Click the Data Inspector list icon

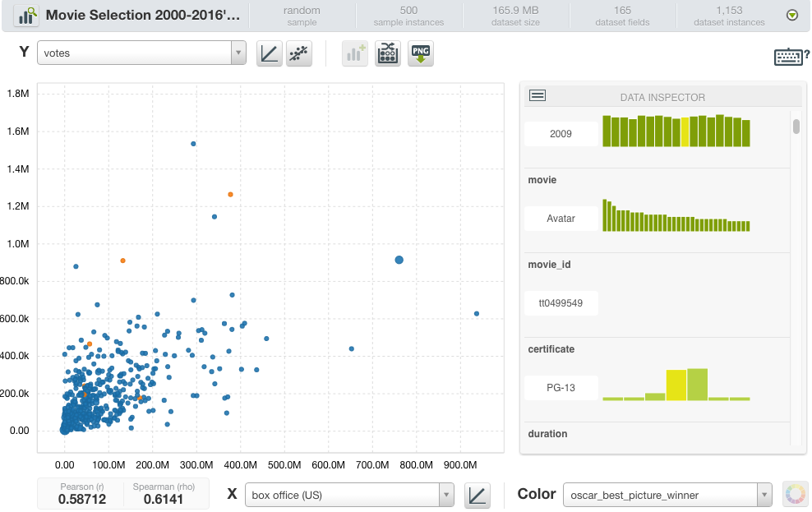point(537,96)
